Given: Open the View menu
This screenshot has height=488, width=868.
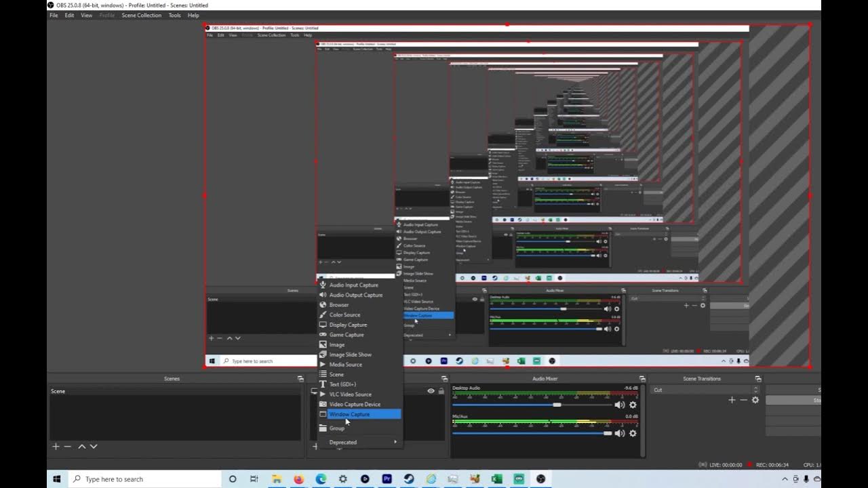Looking at the screenshot, I should coord(87,15).
